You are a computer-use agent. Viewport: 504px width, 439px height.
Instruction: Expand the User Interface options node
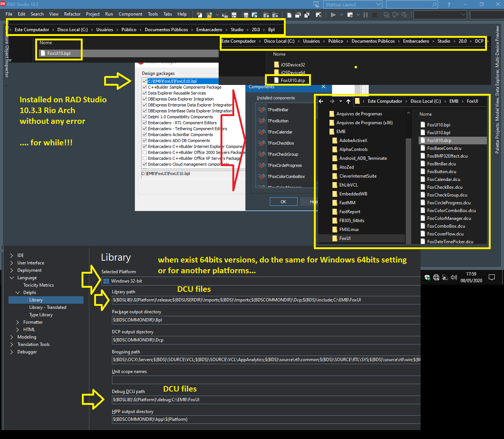click(x=11, y=263)
